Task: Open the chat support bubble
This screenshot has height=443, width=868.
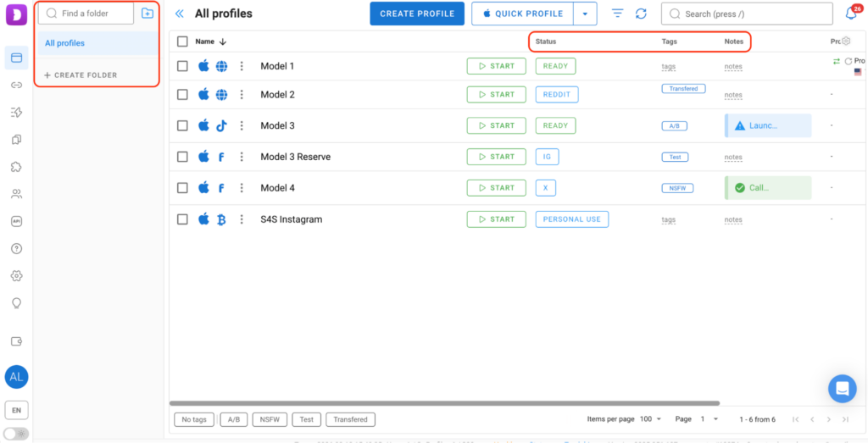Action: coord(842,388)
